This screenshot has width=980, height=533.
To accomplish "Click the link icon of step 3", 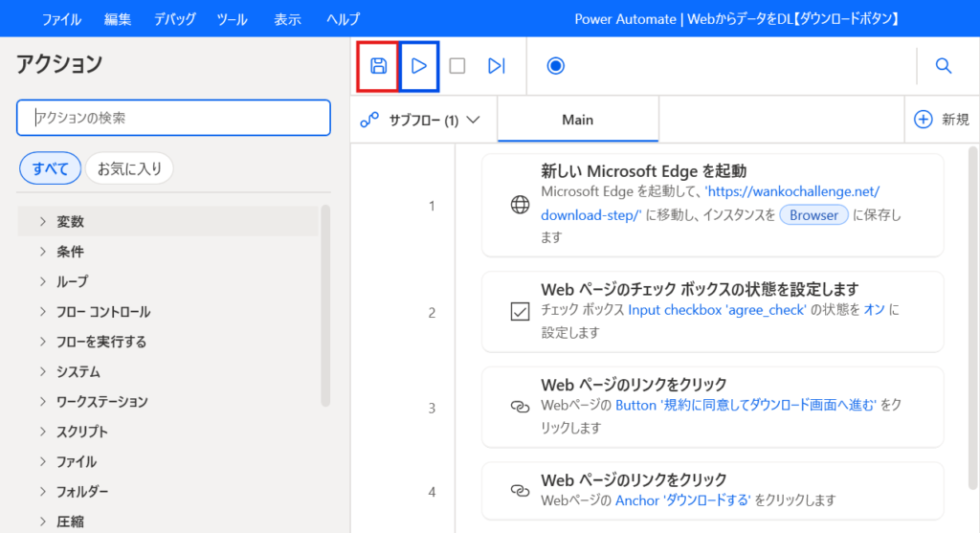I will (x=520, y=407).
